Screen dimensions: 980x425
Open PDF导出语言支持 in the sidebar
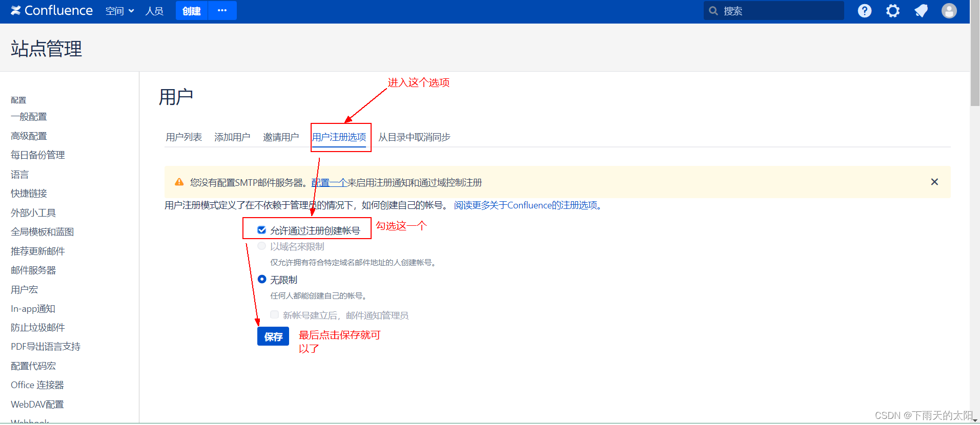point(46,347)
